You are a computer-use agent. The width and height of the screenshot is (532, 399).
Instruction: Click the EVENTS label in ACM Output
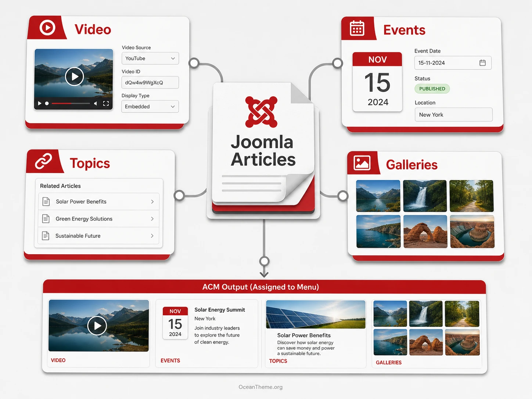point(170,360)
